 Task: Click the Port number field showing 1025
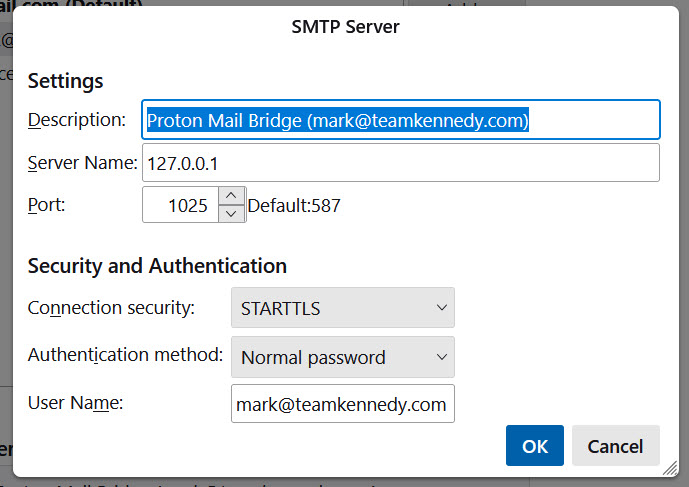point(180,206)
